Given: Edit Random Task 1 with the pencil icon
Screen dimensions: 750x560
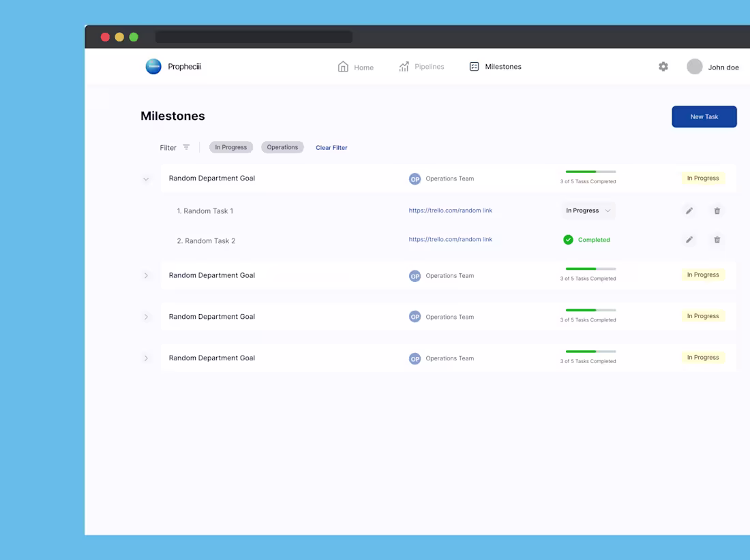Looking at the screenshot, I should tap(689, 211).
